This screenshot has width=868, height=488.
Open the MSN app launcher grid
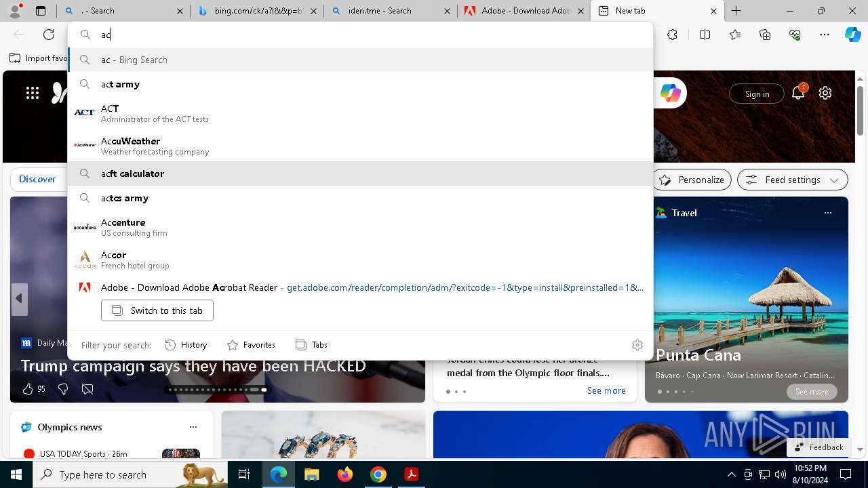click(x=33, y=94)
